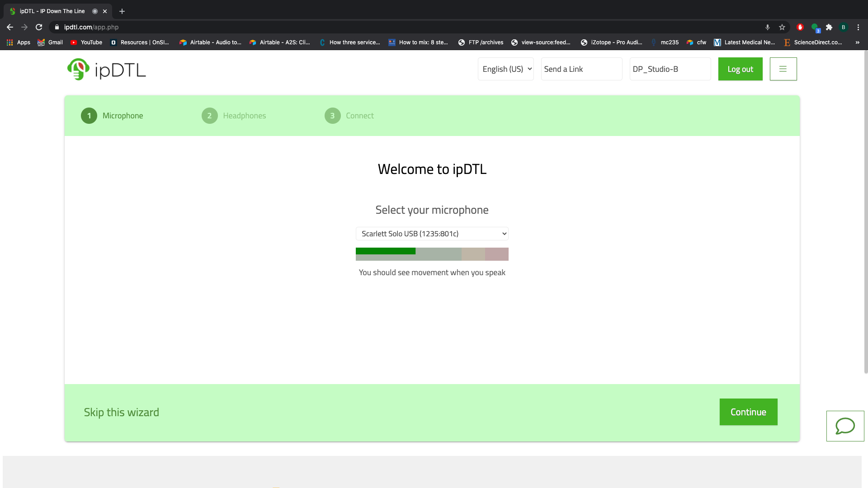This screenshot has height=488, width=868.
Task: Click the chat bubble support icon
Action: point(845,425)
